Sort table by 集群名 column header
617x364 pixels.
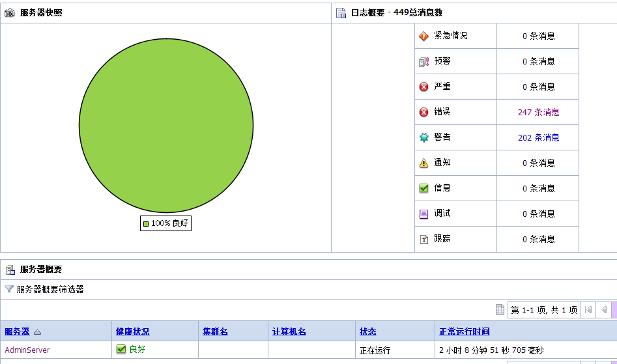[x=215, y=331]
